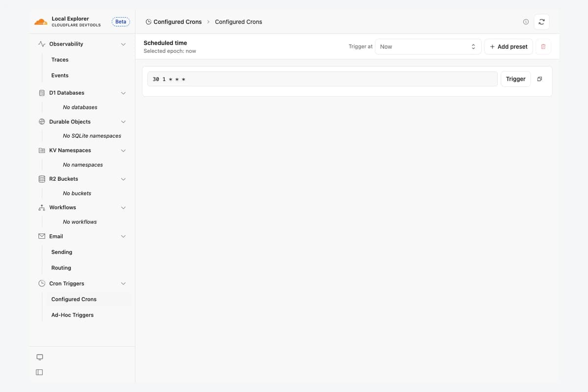Click the Email label in sidebar
588x392 pixels.
click(56, 237)
